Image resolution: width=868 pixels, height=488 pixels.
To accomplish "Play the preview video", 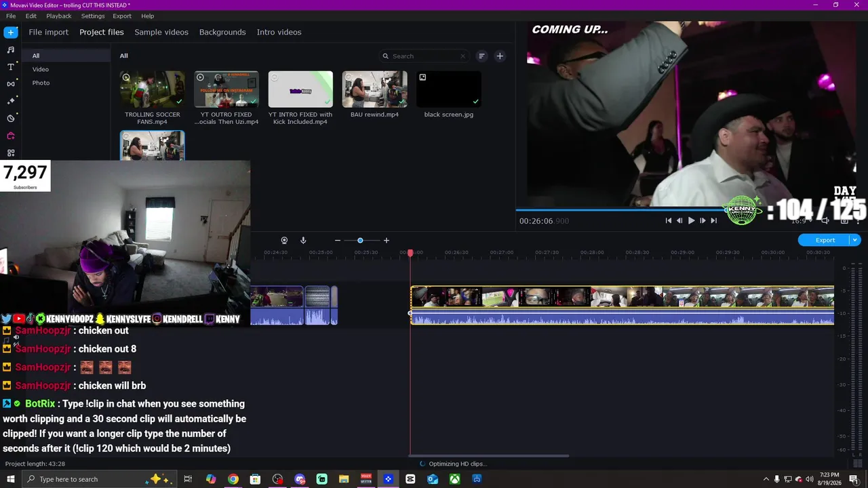I will point(691,220).
